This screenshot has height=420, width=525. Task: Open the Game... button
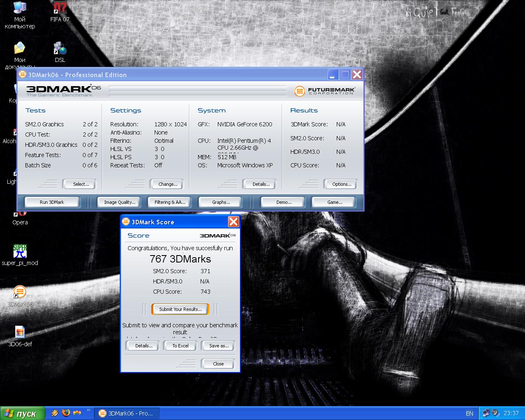tap(335, 202)
